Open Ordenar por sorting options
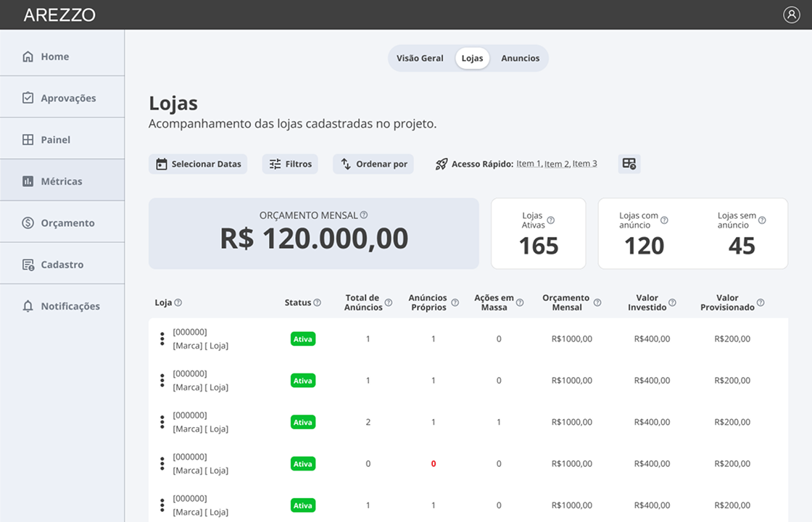This screenshot has height=522, width=812. (373, 164)
